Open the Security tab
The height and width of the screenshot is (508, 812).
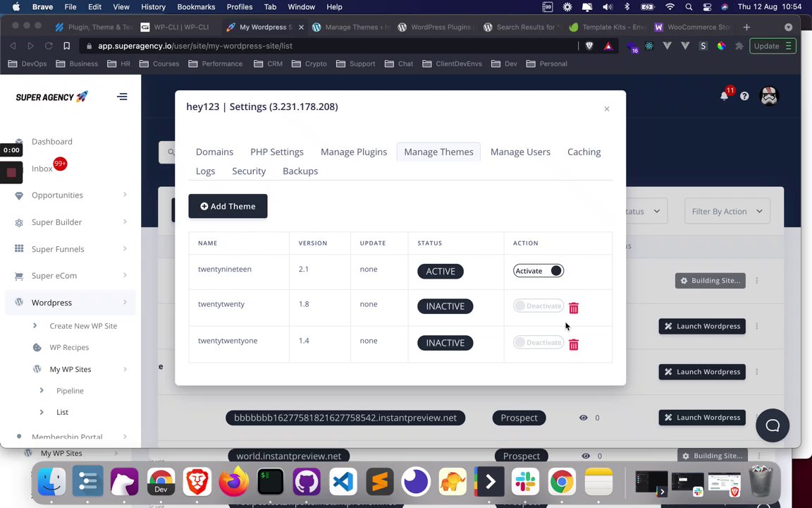(x=249, y=171)
